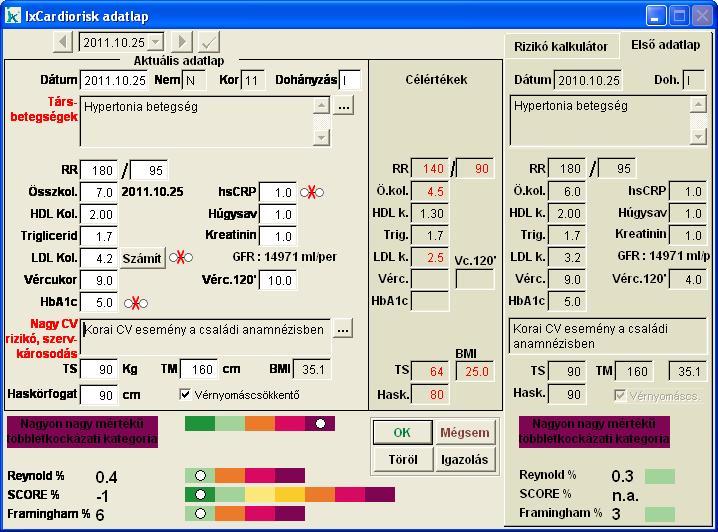Toggle the Vérnyomáscsökkentő checkbox

pos(185,394)
